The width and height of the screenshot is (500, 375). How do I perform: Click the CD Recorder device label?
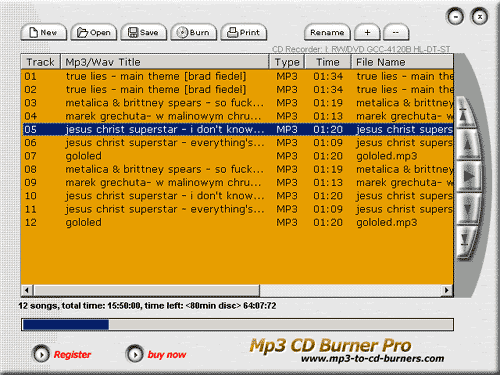pos(361,49)
